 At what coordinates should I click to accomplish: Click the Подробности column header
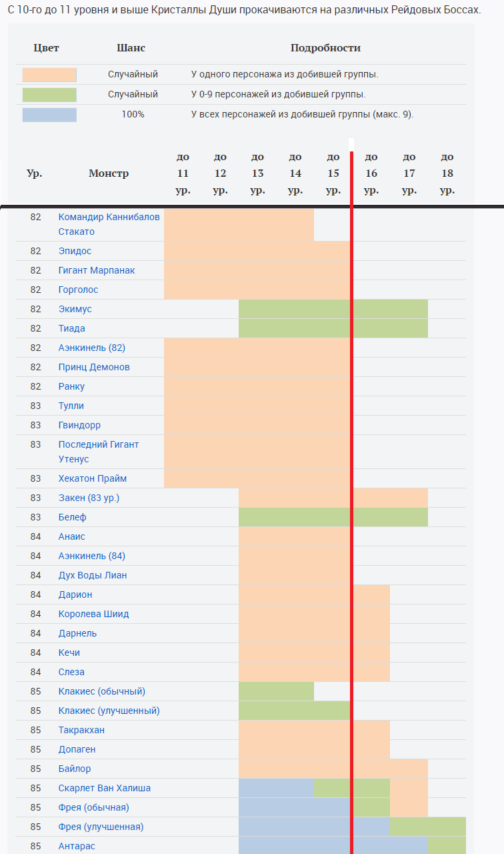(x=325, y=48)
